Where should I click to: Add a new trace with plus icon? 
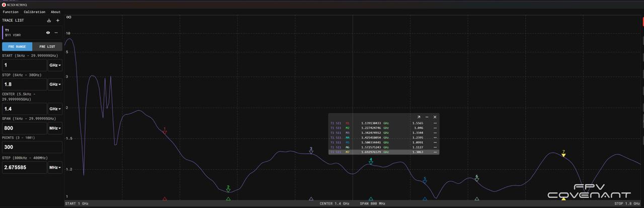[58, 21]
